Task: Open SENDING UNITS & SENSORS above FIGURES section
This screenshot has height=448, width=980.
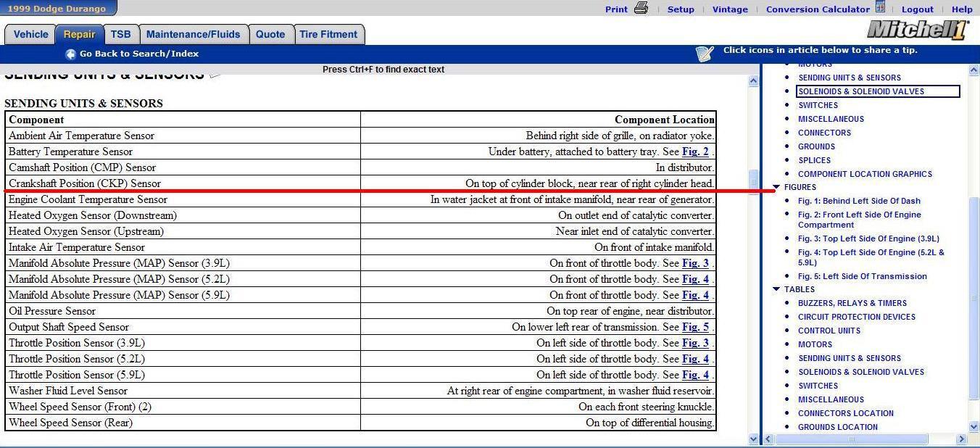Action: tap(850, 78)
